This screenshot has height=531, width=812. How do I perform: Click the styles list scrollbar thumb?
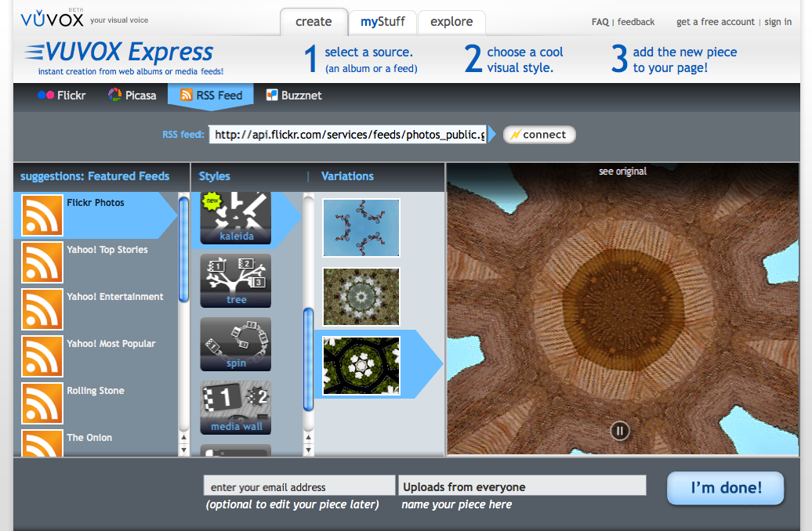pos(308,359)
